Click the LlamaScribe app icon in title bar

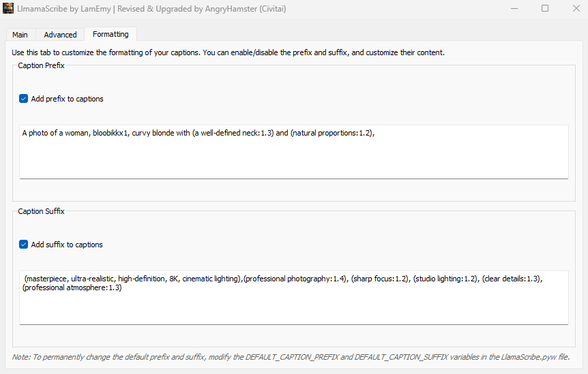tap(8, 8)
